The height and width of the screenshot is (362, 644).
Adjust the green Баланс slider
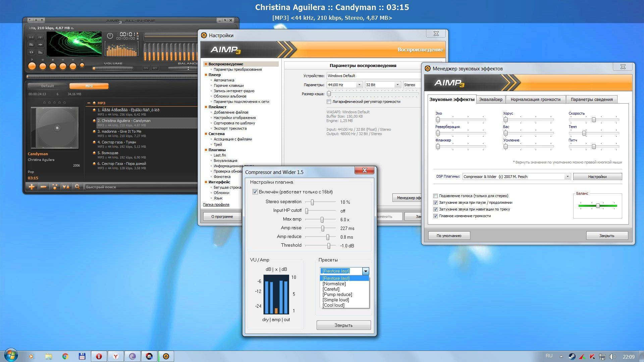(598, 205)
